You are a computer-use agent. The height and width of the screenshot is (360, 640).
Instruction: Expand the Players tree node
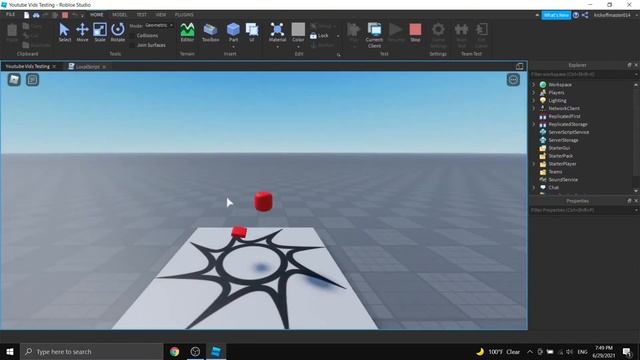tap(533, 93)
